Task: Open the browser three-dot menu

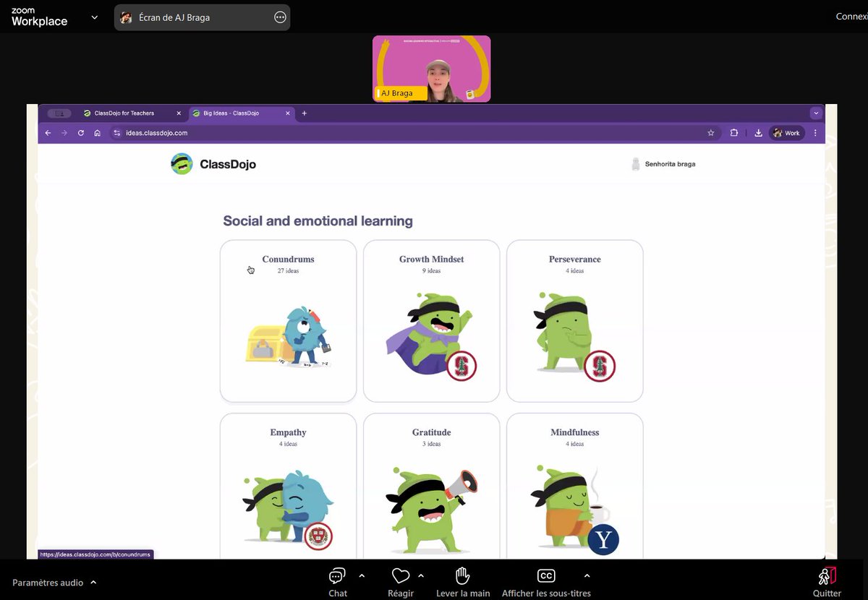Action: pyautogui.click(x=815, y=133)
